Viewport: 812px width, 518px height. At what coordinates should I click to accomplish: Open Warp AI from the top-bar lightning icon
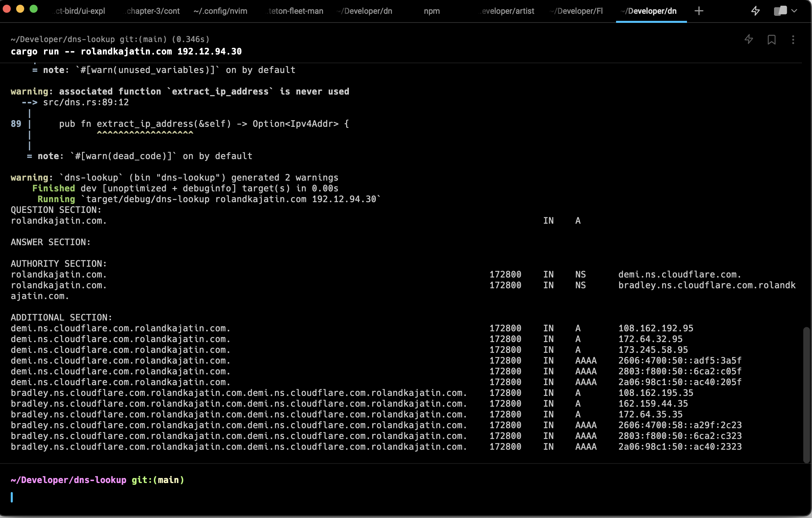coord(755,11)
